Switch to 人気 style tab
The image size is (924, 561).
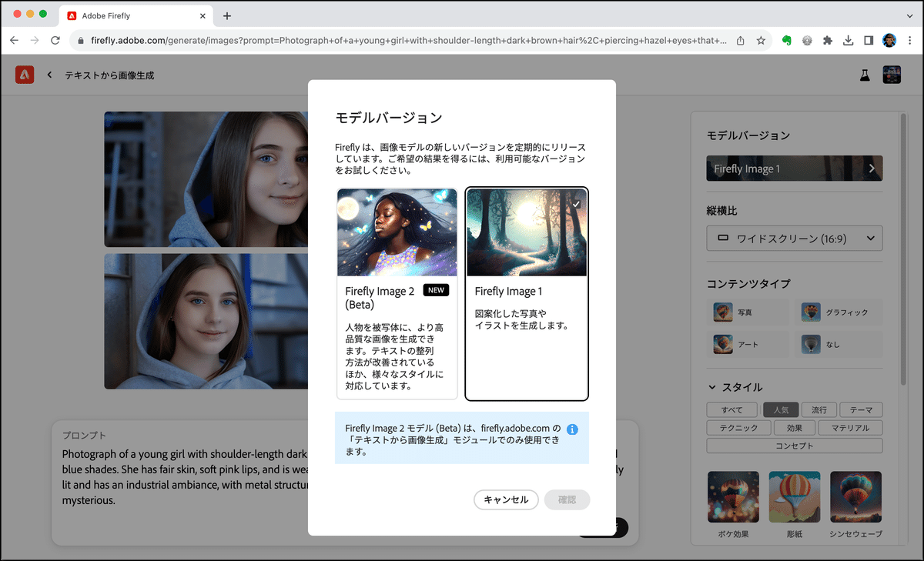[x=781, y=410]
